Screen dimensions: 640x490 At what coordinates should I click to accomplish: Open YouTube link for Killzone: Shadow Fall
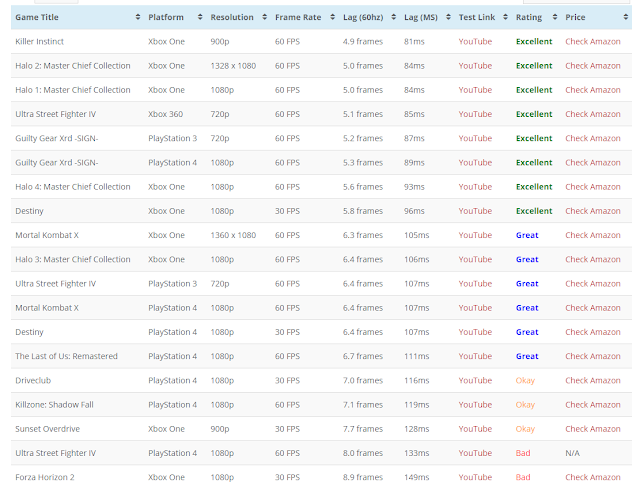pyautogui.click(x=475, y=405)
